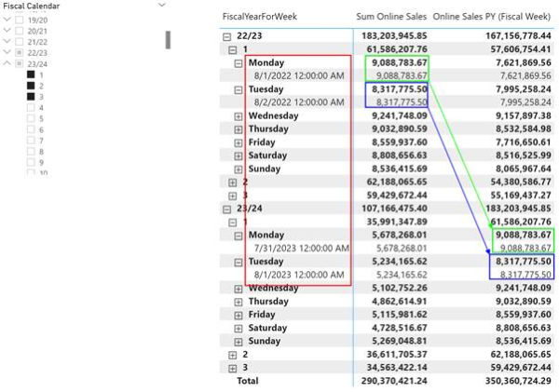Screen dimensions: 559x392
Task: Click Online Sales PY (Fiscal Week) header
Action: pyautogui.click(x=492, y=18)
